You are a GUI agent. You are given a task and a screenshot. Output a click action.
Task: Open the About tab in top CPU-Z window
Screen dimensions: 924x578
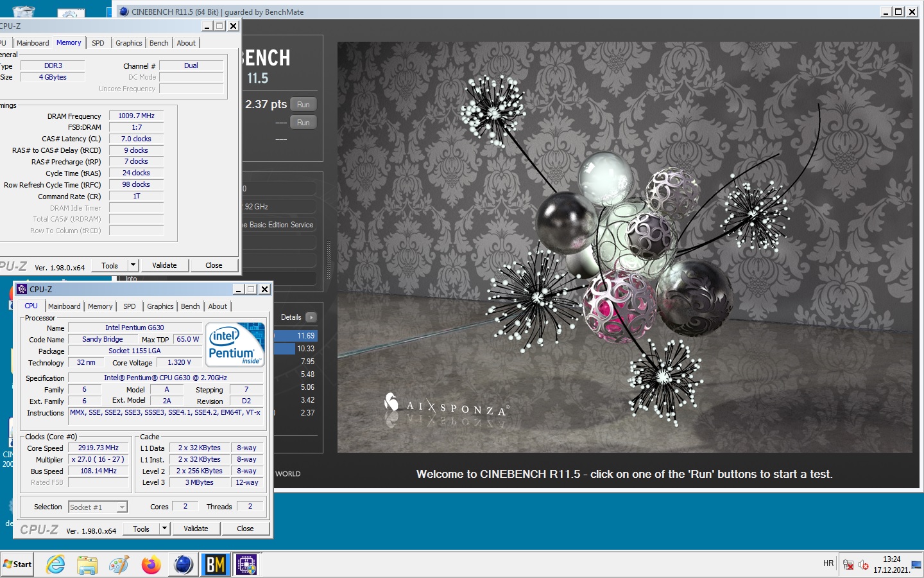[186, 43]
